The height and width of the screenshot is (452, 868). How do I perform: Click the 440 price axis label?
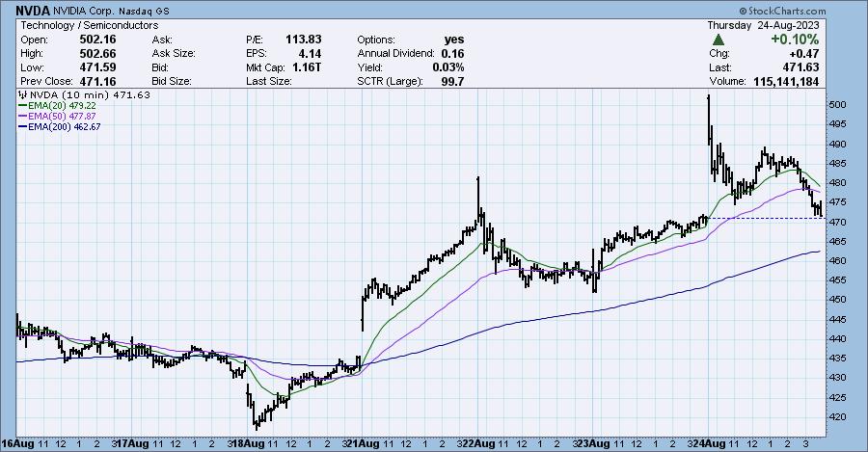[837, 338]
